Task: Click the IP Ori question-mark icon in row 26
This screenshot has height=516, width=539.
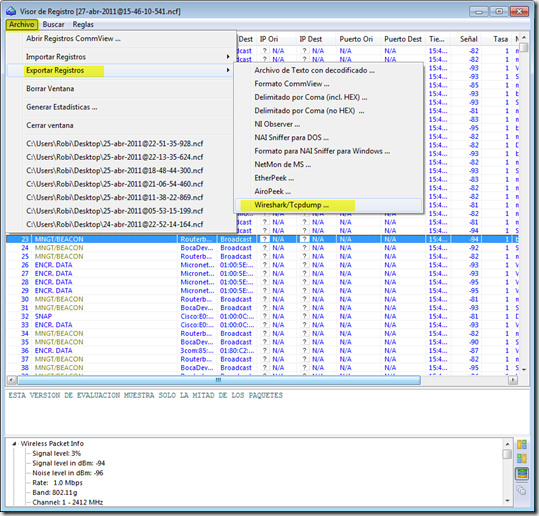Action: [265, 265]
